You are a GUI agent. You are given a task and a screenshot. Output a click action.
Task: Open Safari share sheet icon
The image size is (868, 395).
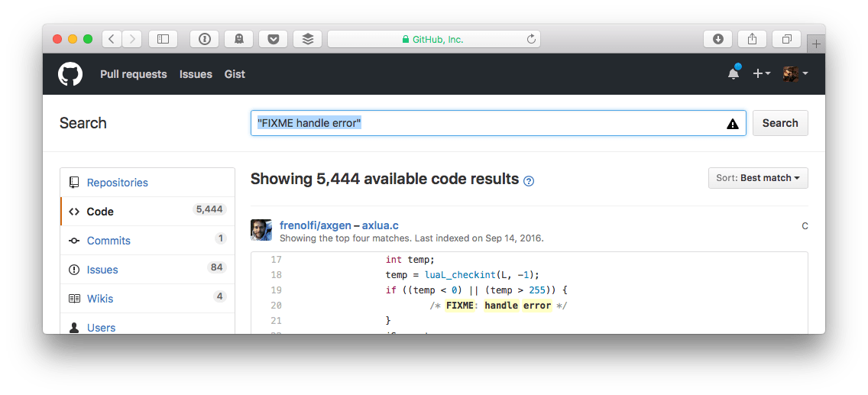click(x=753, y=39)
